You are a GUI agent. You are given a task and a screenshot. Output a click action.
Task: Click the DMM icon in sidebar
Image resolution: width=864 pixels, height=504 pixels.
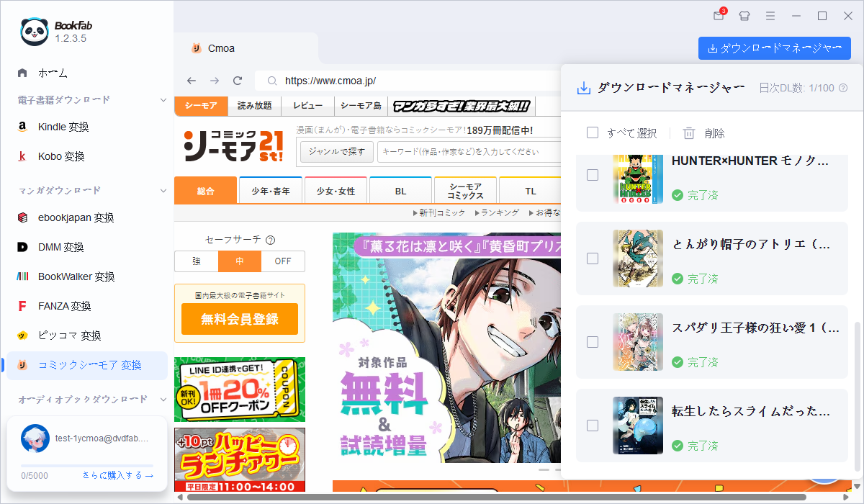(x=22, y=247)
